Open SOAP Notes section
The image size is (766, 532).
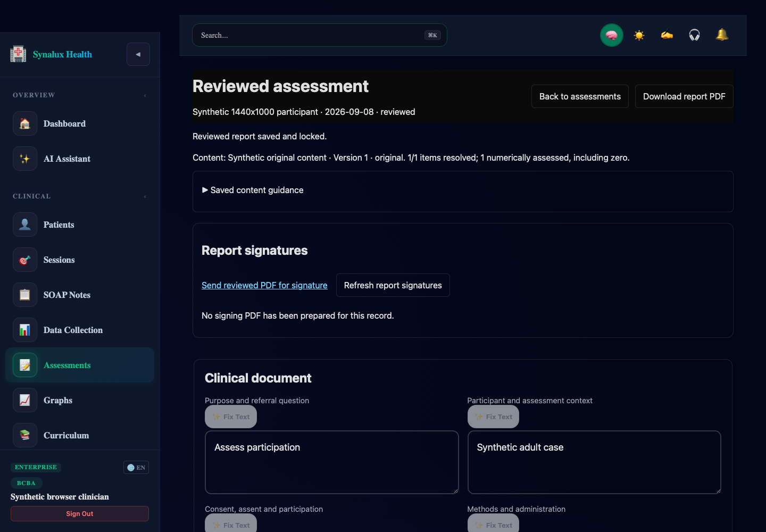point(80,295)
